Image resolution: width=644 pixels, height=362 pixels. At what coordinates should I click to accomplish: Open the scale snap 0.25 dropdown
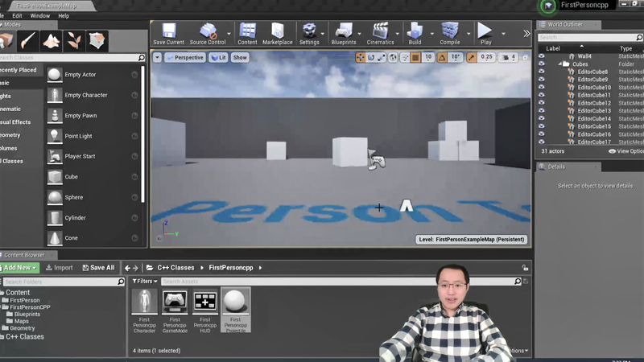click(x=486, y=57)
